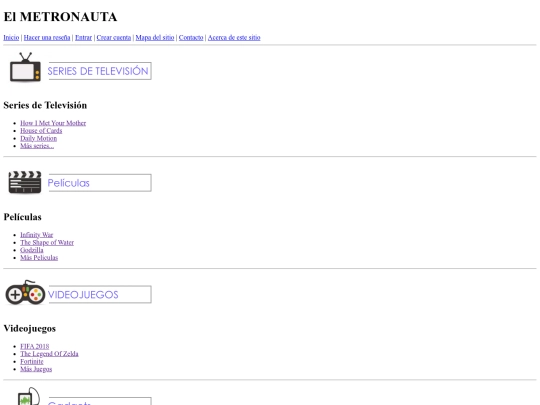
Task: Open Hacer una reseña link
Action: pyautogui.click(x=47, y=38)
